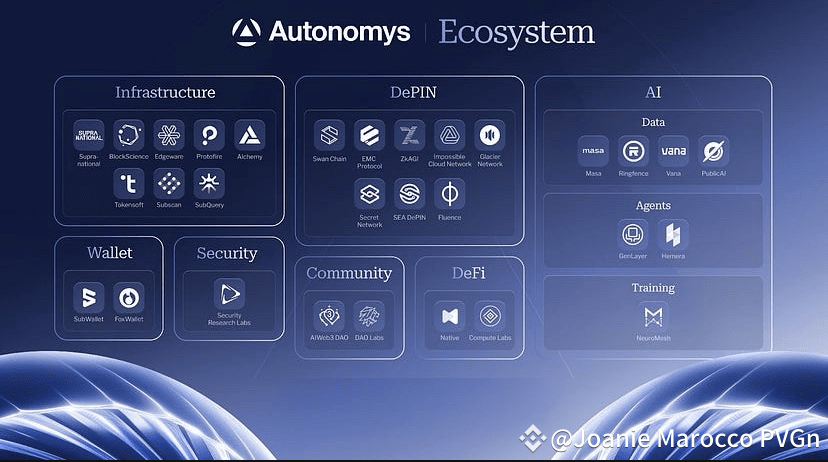The height and width of the screenshot is (462, 828).
Task: Click the Community heading
Action: 349,273
